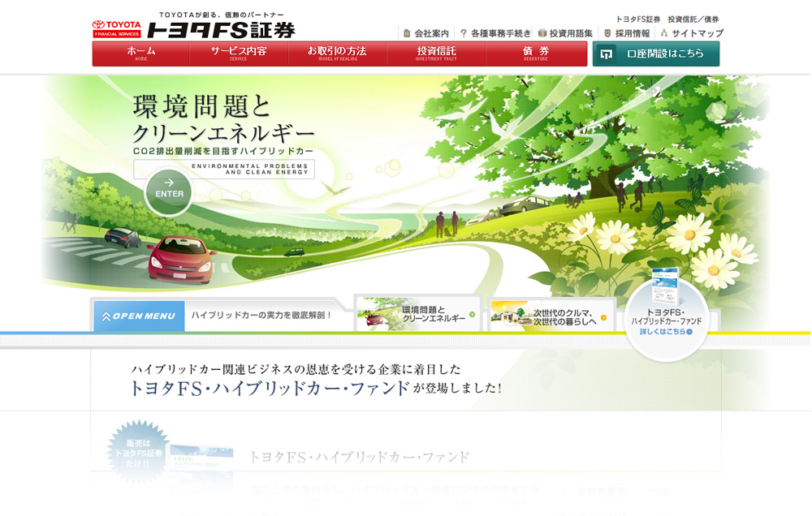Click ハイブリッドカーの実力を徹底解剖！ text

261,315
